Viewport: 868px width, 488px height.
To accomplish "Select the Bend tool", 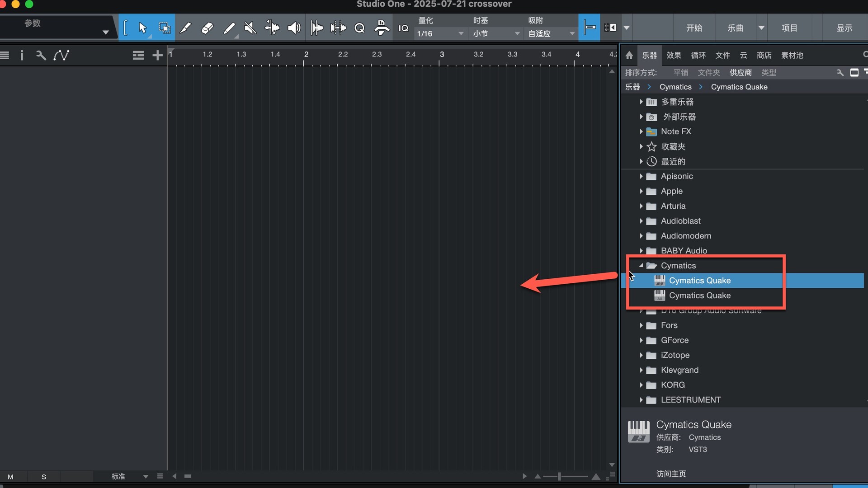I will pyautogui.click(x=272, y=28).
